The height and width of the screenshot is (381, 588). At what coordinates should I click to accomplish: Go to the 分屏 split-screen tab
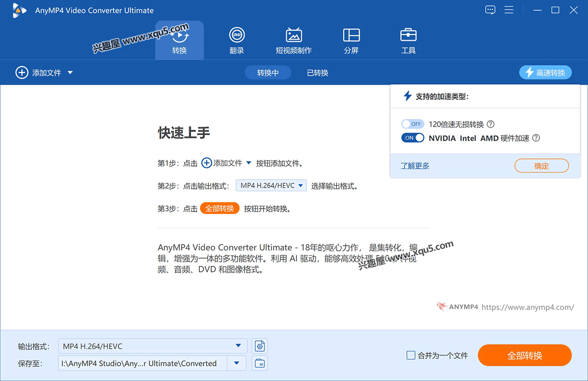351,41
